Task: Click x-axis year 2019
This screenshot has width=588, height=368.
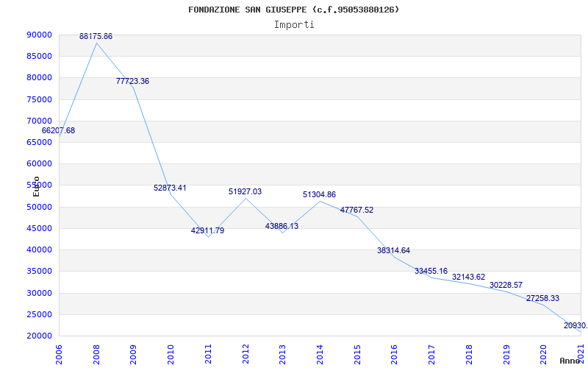Action: pyautogui.click(x=506, y=354)
